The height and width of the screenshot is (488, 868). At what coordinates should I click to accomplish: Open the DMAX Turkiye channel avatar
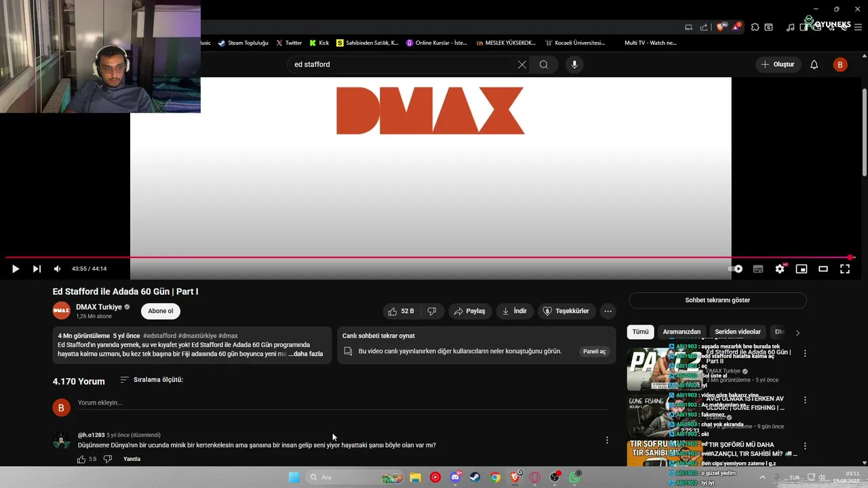pyautogui.click(x=62, y=310)
